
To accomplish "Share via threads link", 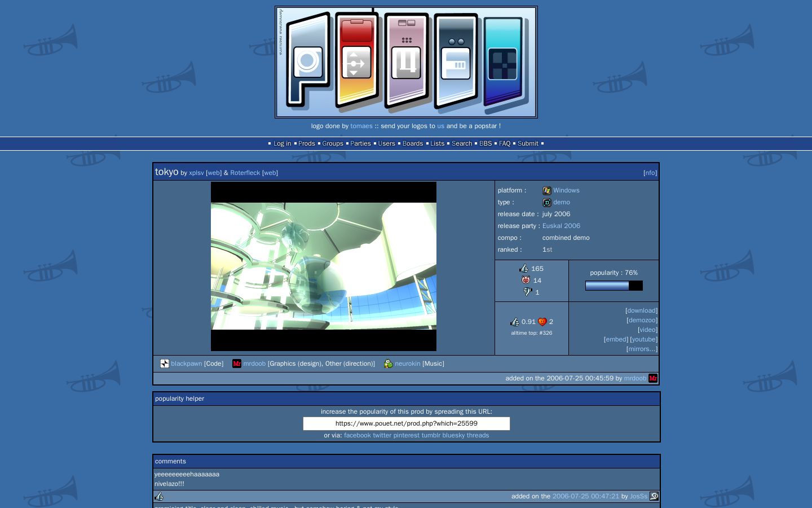I will click(x=478, y=435).
